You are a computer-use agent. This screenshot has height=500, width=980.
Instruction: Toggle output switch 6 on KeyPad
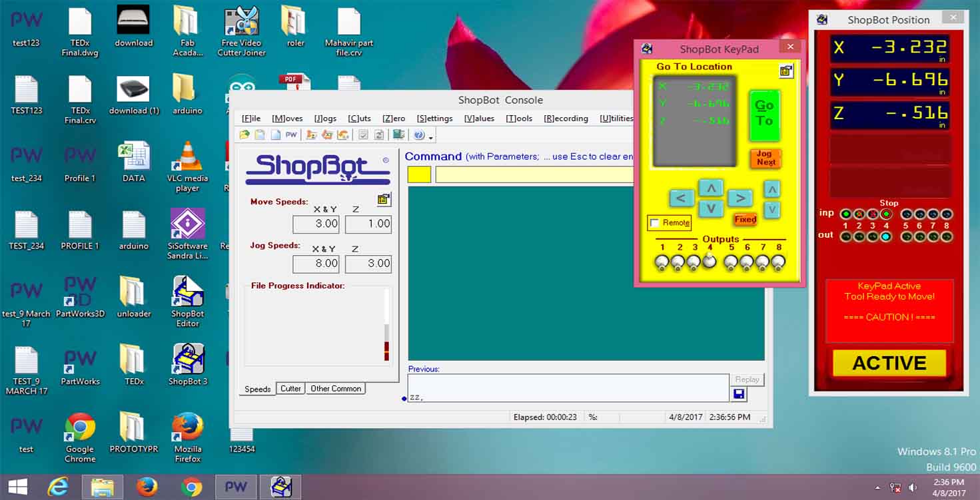click(x=747, y=262)
